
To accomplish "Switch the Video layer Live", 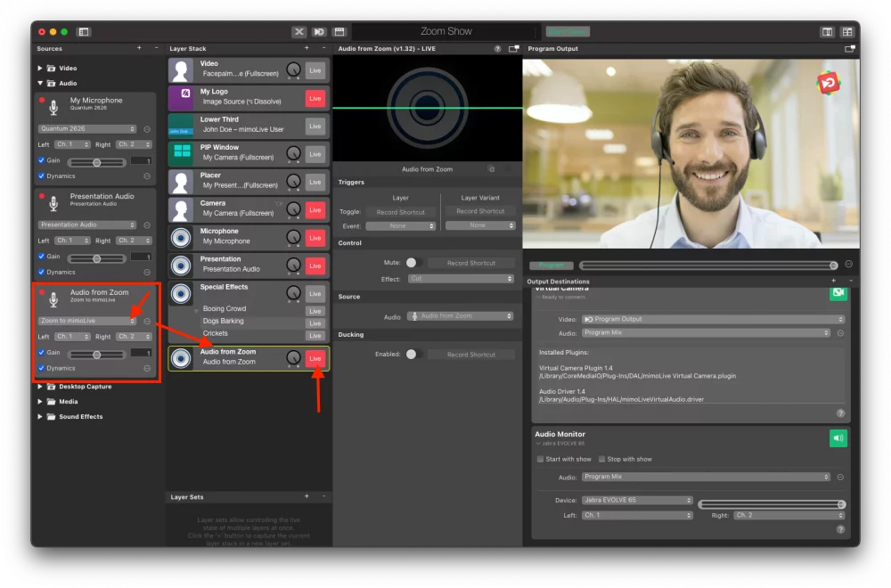I will tap(315, 70).
